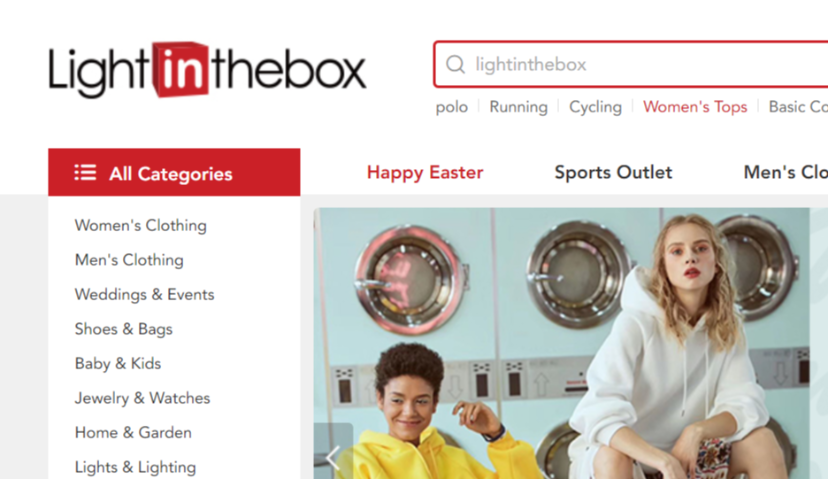This screenshot has width=828, height=479.
Task: Click the laundromat hoodie banner image
Action: point(561,343)
